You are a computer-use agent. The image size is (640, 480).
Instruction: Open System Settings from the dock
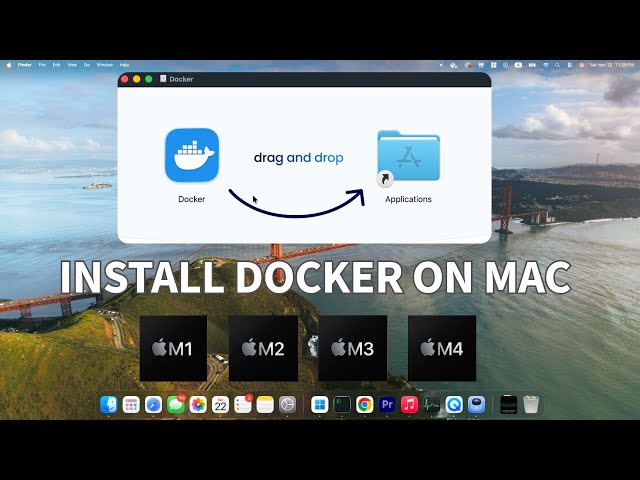(x=287, y=404)
